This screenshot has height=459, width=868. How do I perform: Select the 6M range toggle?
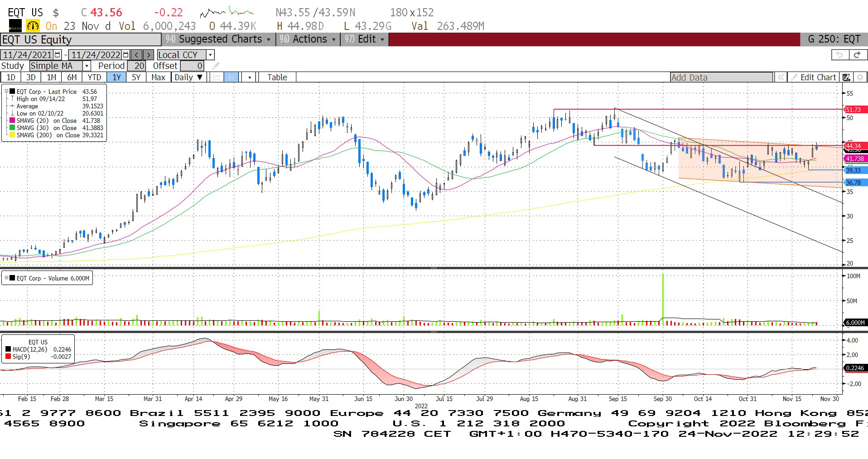(72, 77)
